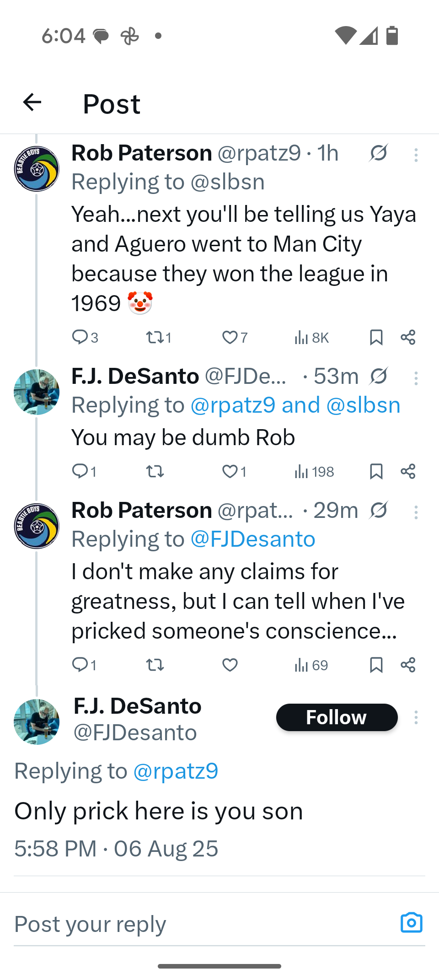The image size is (439, 980).
Task: Share the post with 8K views
Action: coord(408,337)
